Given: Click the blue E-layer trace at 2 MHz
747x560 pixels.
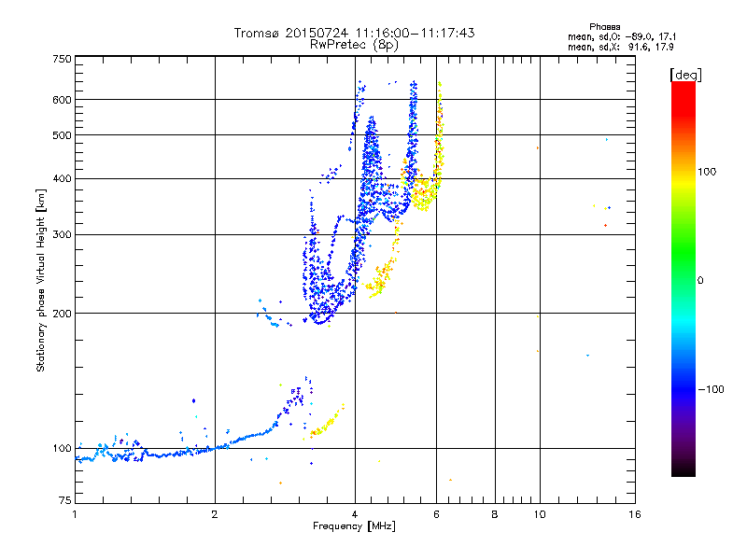Looking at the screenshot, I should 216,448.
